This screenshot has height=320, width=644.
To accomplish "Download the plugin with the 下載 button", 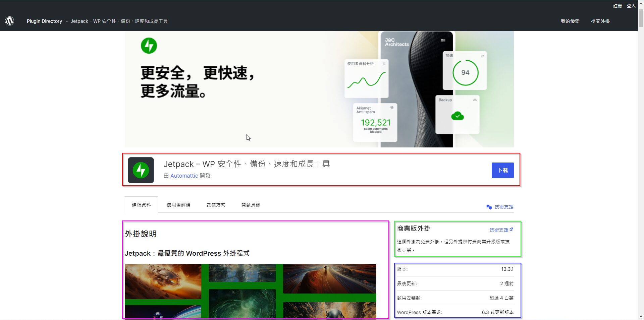I will click(x=502, y=170).
